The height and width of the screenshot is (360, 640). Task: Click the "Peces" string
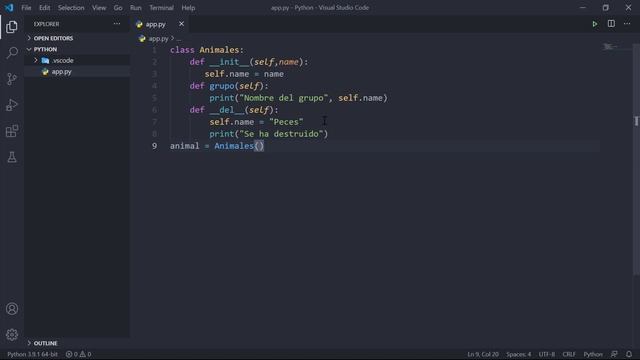(286, 122)
